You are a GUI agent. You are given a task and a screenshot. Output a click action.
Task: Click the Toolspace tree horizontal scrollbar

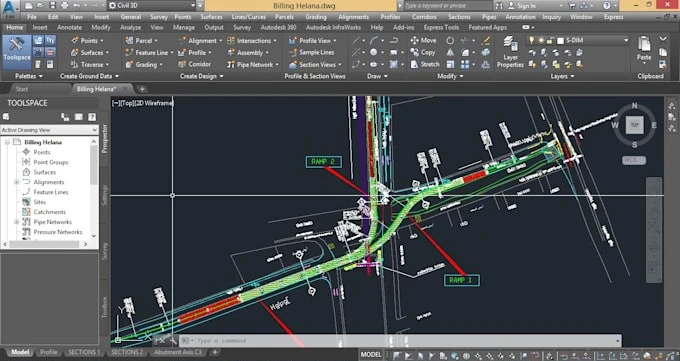pyautogui.click(x=45, y=244)
